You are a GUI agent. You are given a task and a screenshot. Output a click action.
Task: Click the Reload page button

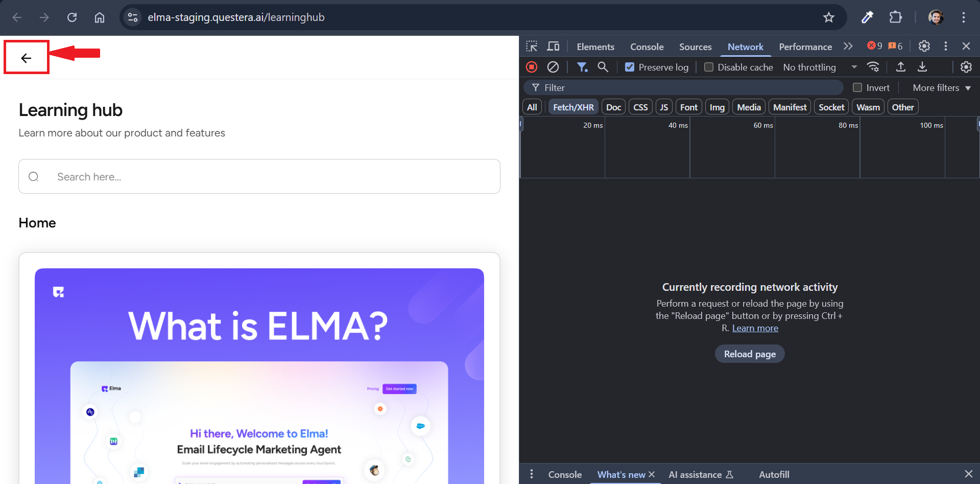tap(750, 354)
